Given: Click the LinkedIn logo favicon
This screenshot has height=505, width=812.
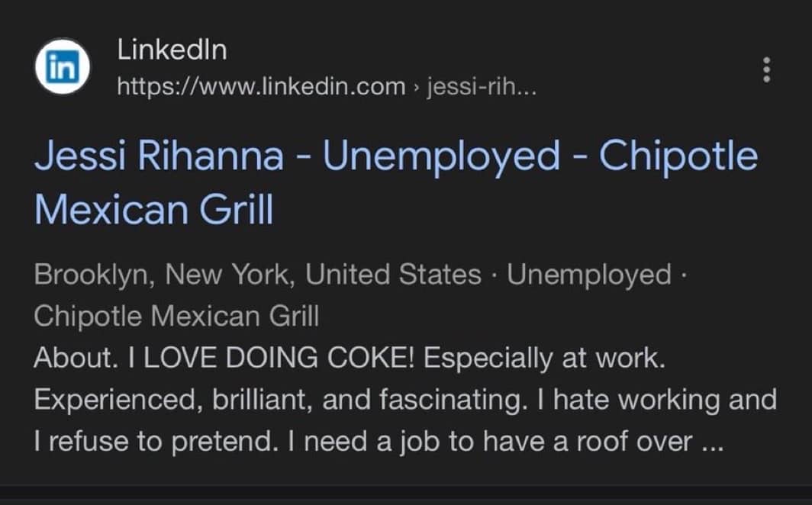Looking at the screenshot, I should tap(63, 66).
